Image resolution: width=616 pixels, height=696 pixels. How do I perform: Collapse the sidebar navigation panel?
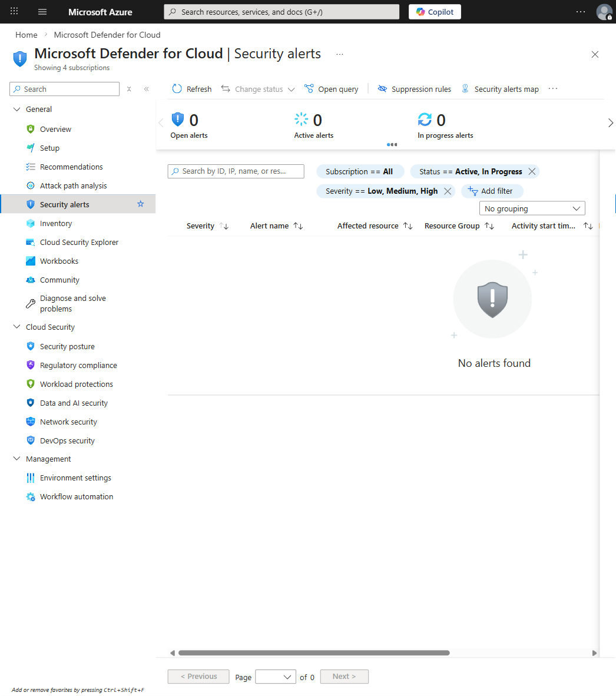click(x=147, y=90)
